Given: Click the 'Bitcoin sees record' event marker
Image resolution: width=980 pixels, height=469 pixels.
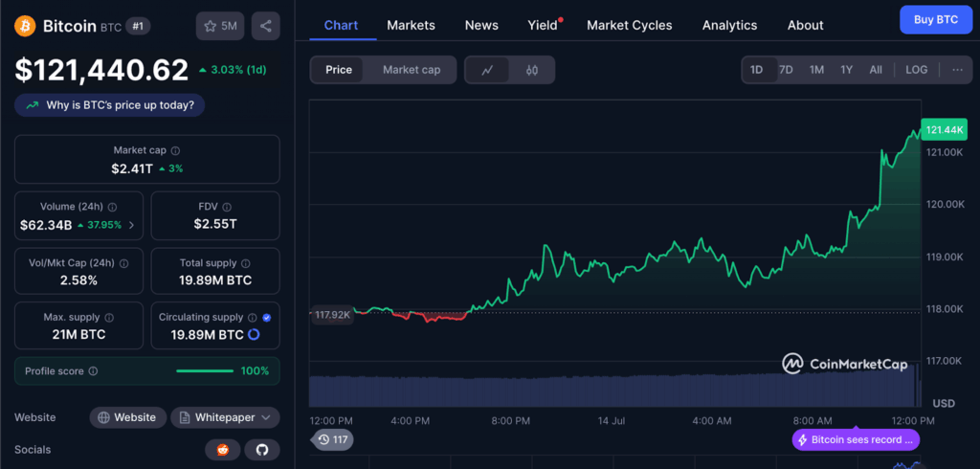Looking at the screenshot, I should (857, 439).
